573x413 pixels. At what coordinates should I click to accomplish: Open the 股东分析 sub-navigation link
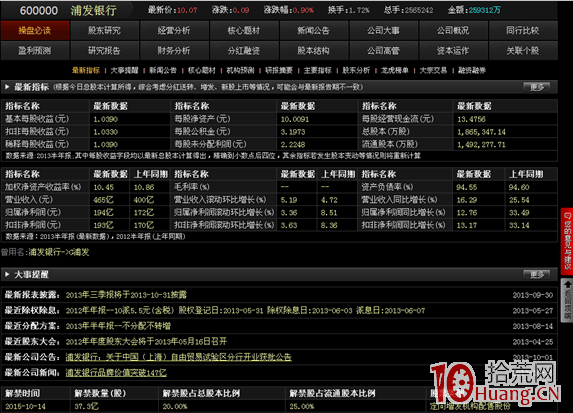pyautogui.click(x=356, y=70)
